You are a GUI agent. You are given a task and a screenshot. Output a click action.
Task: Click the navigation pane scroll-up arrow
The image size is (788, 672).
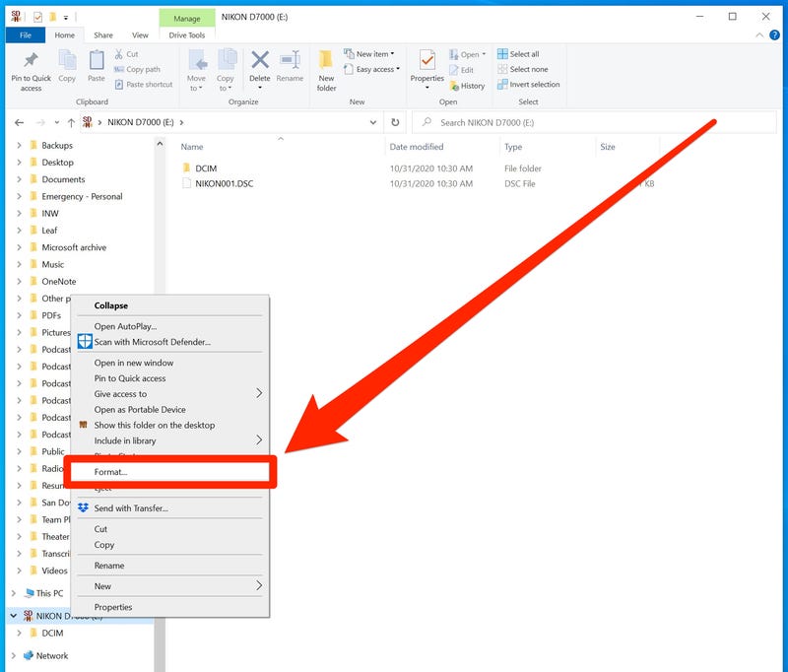[160, 144]
